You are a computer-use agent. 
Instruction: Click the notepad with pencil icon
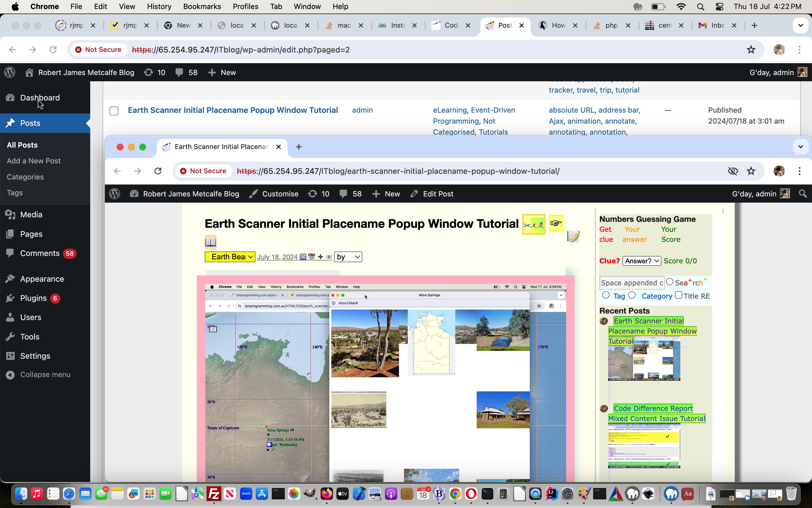(x=573, y=236)
